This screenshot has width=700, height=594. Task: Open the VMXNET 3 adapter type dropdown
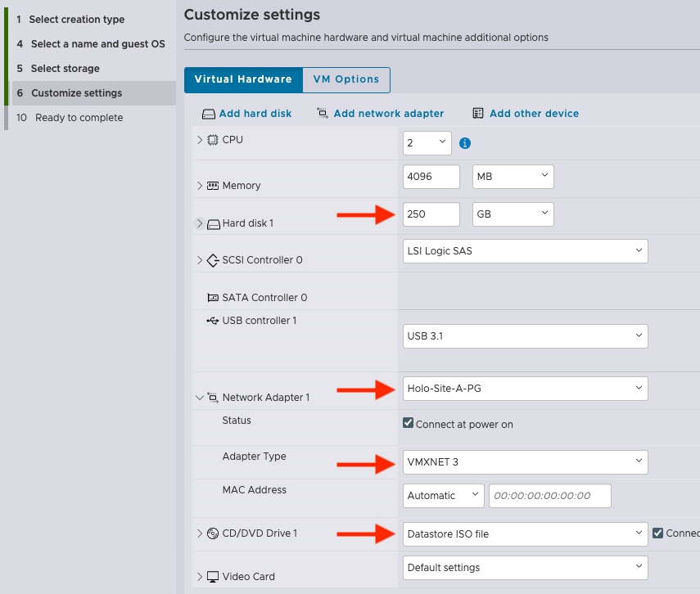coord(525,461)
